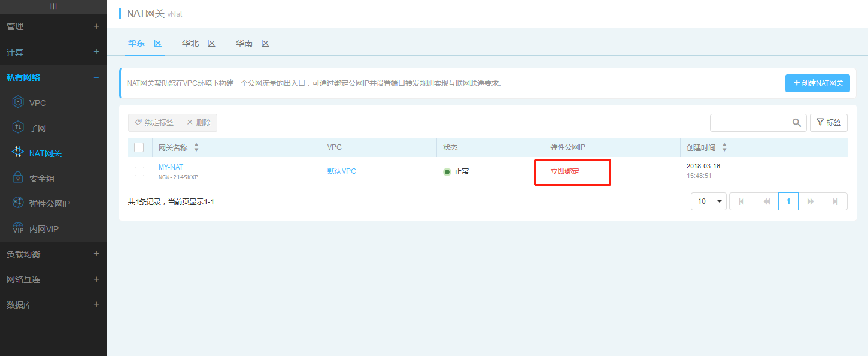Toggle the select-all header checkbox
The height and width of the screenshot is (356, 868).
(139, 147)
